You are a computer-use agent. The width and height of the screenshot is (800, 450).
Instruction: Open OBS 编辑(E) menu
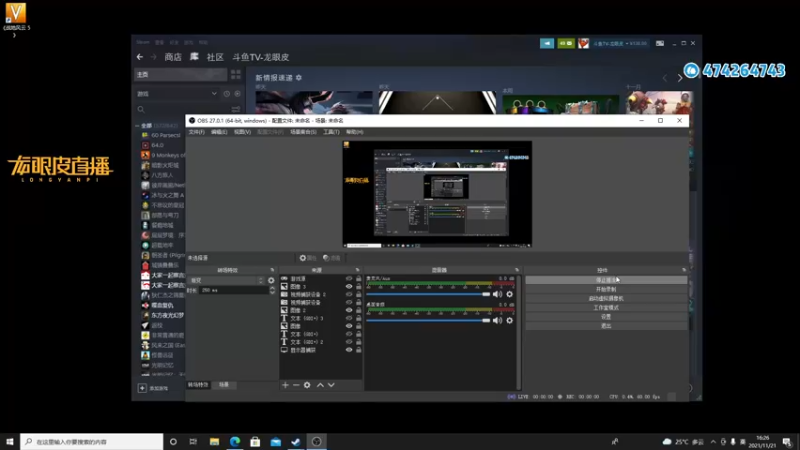point(219,132)
